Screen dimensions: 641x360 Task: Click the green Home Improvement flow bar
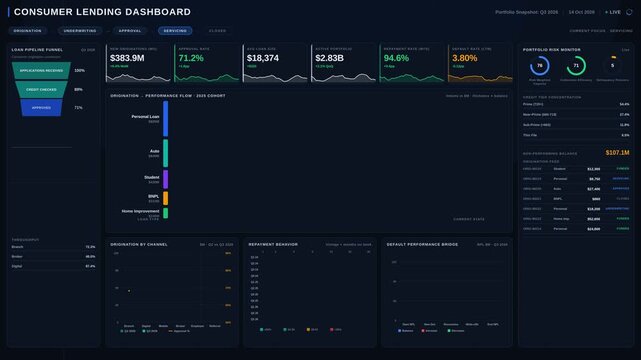pos(166,213)
